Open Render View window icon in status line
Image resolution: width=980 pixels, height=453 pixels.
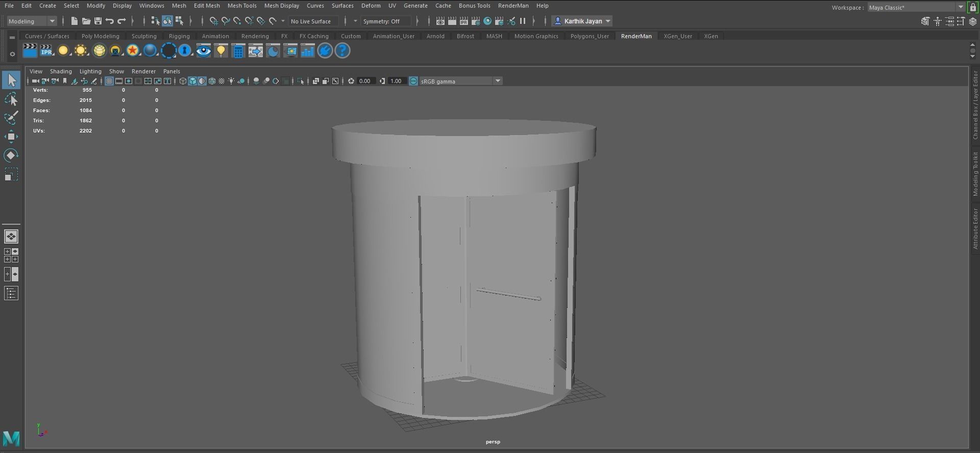tap(440, 21)
